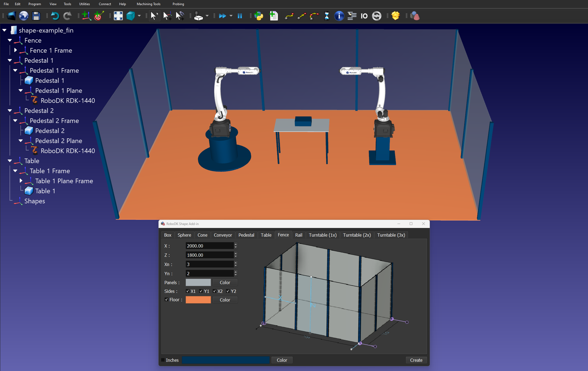Collapse the shape-example_fin station tree
Viewport: 588px width, 371px height.
(4, 30)
